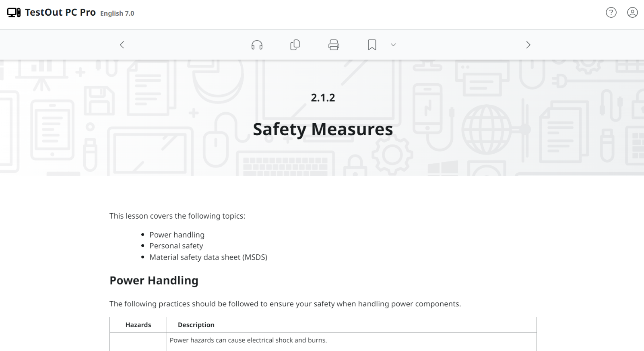Select the Personal safety bullet item
The height and width of the screenshot is (351, 644).
(176, 246)
